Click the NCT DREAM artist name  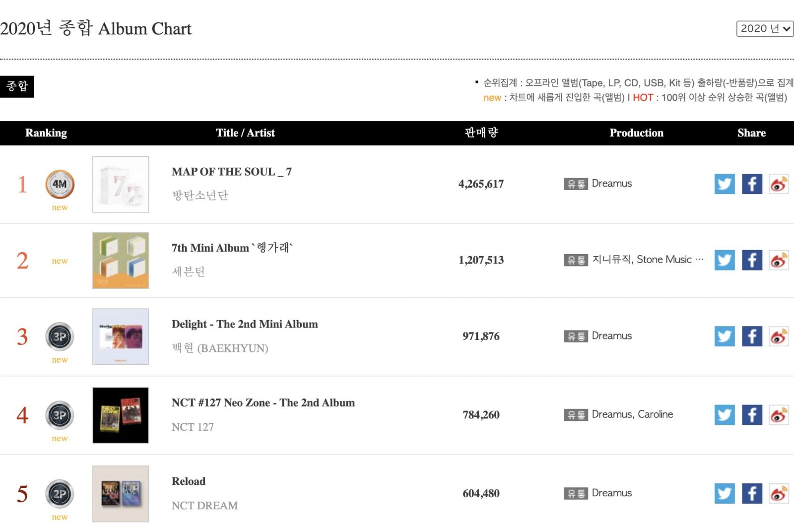[204, 505]
